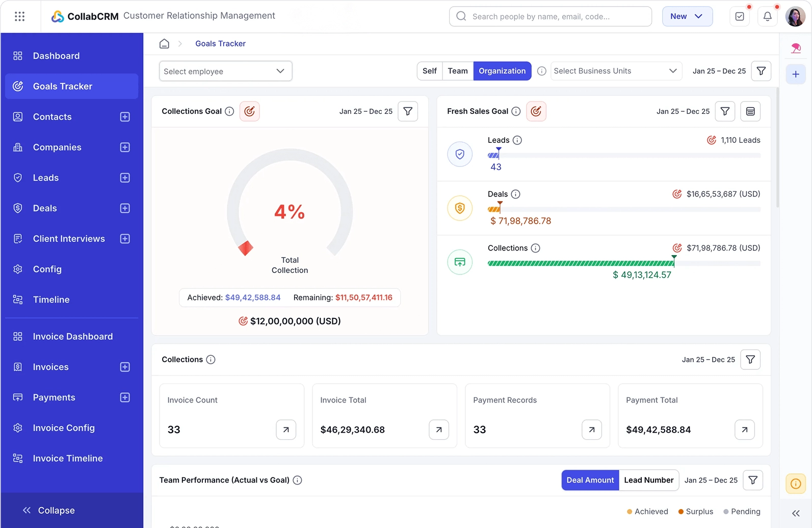Viewport: 812px width, 528px height.
Task: Show info for Collections Goal
Action: pyautogui.click(x=229, y=111)
